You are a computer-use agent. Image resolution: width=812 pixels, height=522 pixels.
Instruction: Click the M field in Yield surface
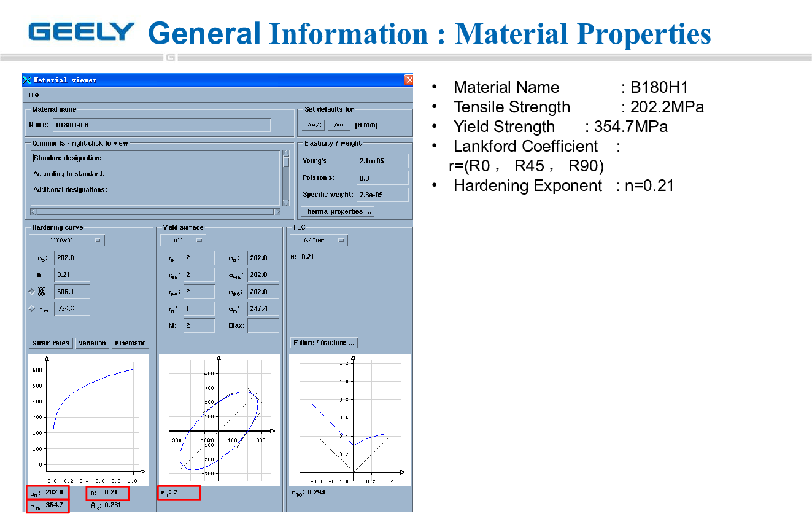pyautogui.click(x=199, y=325)
